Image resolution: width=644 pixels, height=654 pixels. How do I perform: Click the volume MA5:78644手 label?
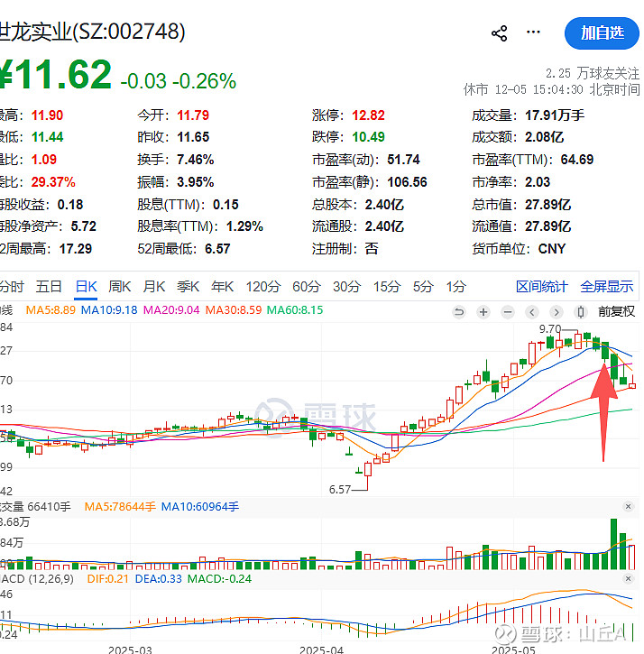coord(120,507)
